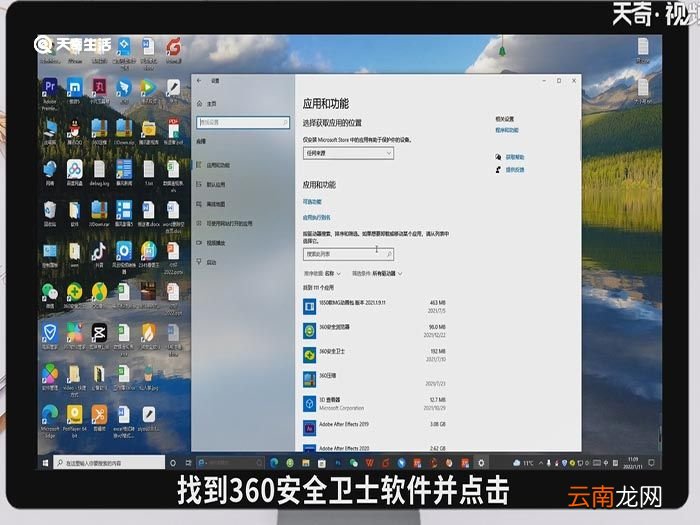Open the debug.log file on desktop

point(99,173)
